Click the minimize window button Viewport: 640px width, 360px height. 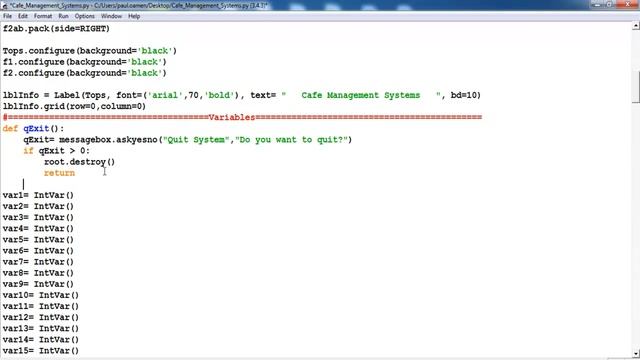(596, 4)
